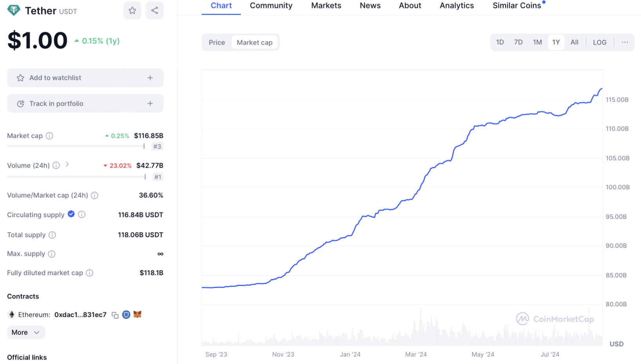This screenshot has width=641, height=364.
Task: Click the 0xdac1...831ec7 contract address
Action: (80, 315)
